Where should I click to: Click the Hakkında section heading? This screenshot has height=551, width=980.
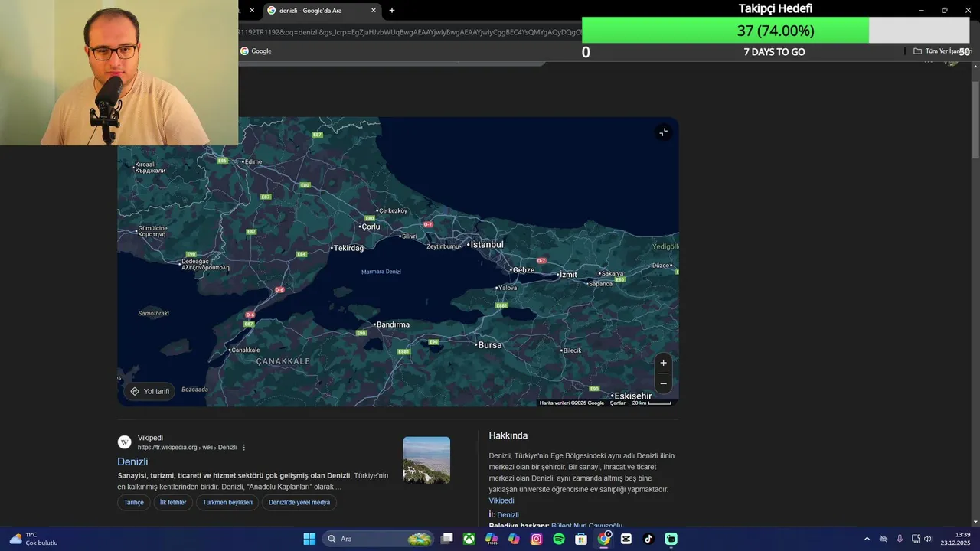pyautogui.click(x=508, y=435)
